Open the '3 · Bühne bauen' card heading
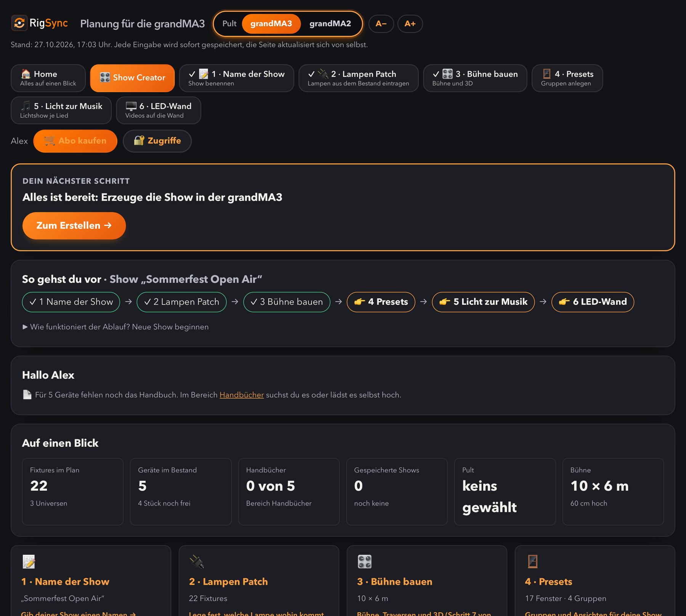686x616 pixels. pos(394,582)
